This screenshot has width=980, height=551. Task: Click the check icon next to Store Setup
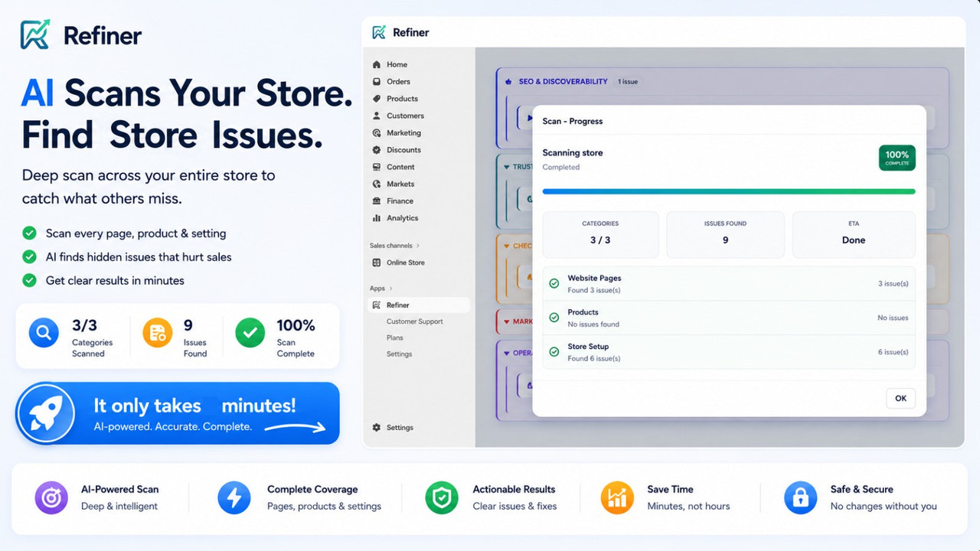554,352
